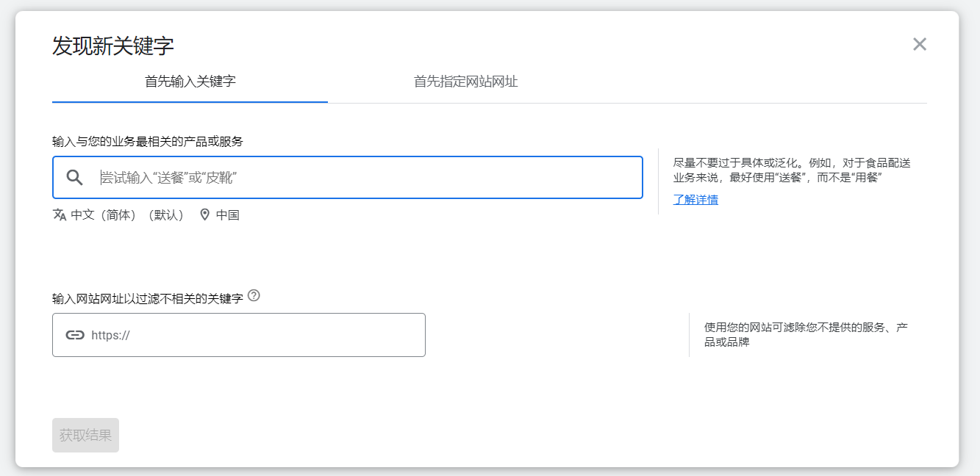Viewport: 980px width, 476px height.
Task: Click label 输入与您的业务最相关的产品或服务
Action: point(148,141)
